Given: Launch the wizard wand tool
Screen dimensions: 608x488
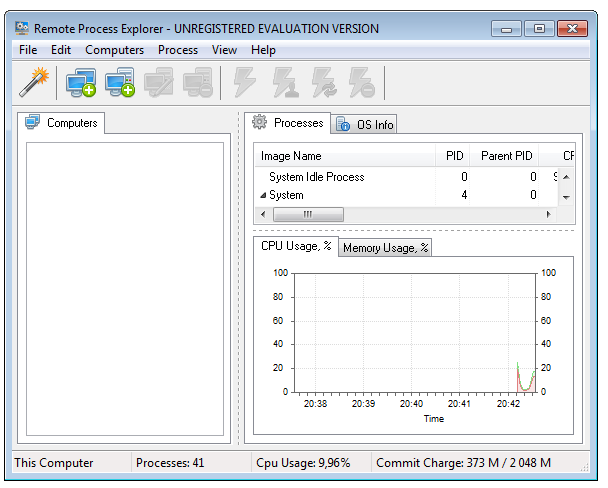Looking at the screenshot, I should 34,82.
